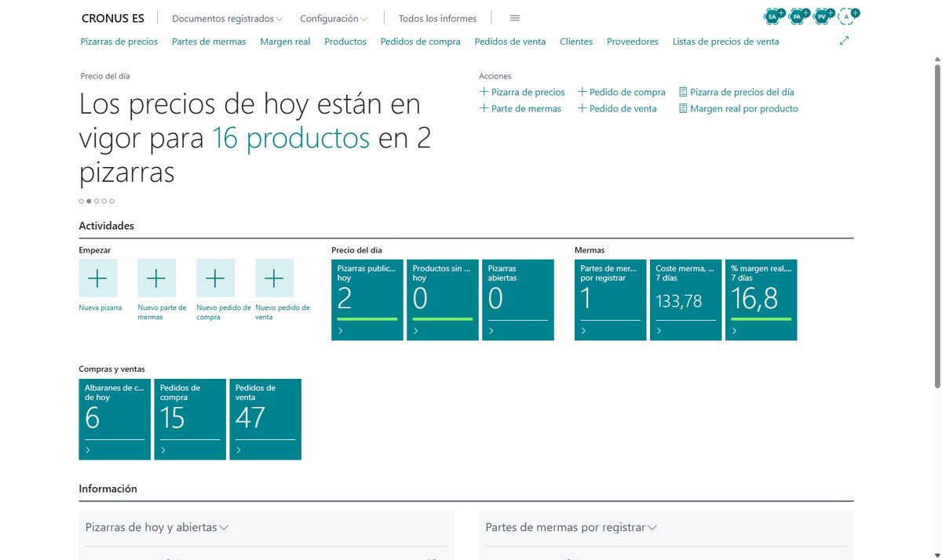Click the chevron on Productos sin hoy tile
Viewport: 942px width, 560px height.
pos(416,331)
